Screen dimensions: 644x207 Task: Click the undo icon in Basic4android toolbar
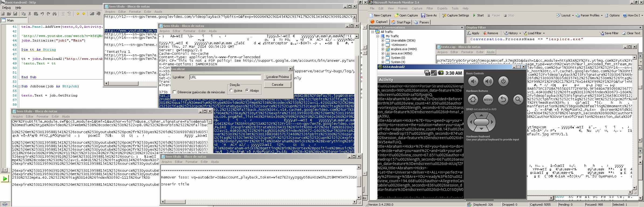[42, 14]
